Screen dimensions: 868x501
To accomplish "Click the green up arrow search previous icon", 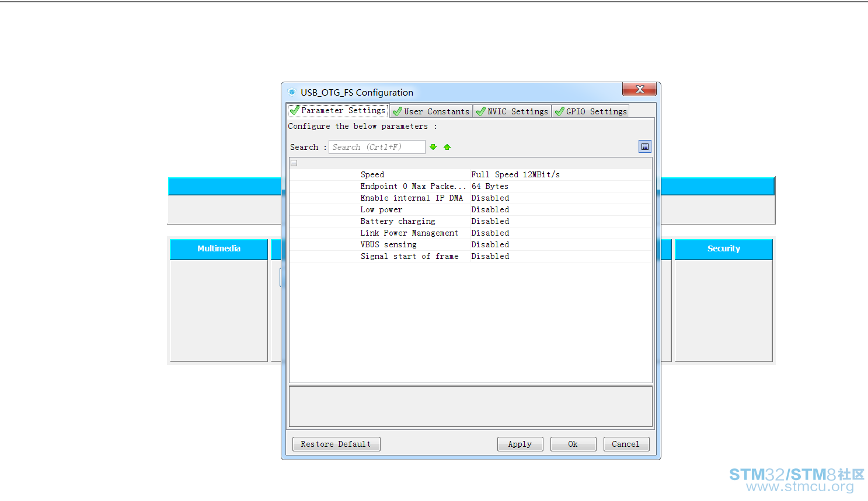I will pos(447,147).
